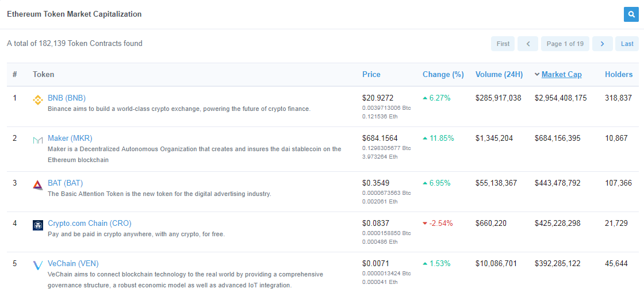
Task: Click the BAT triangle logo icon
Action: point(38,185)
